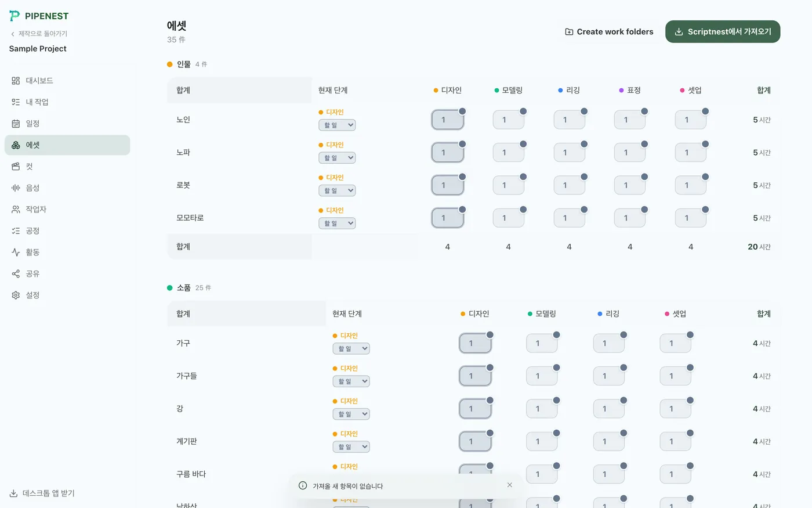Click Scriptnest에서 가져오기 button
This screenshot has height=508, width=812.
(723, 32)
